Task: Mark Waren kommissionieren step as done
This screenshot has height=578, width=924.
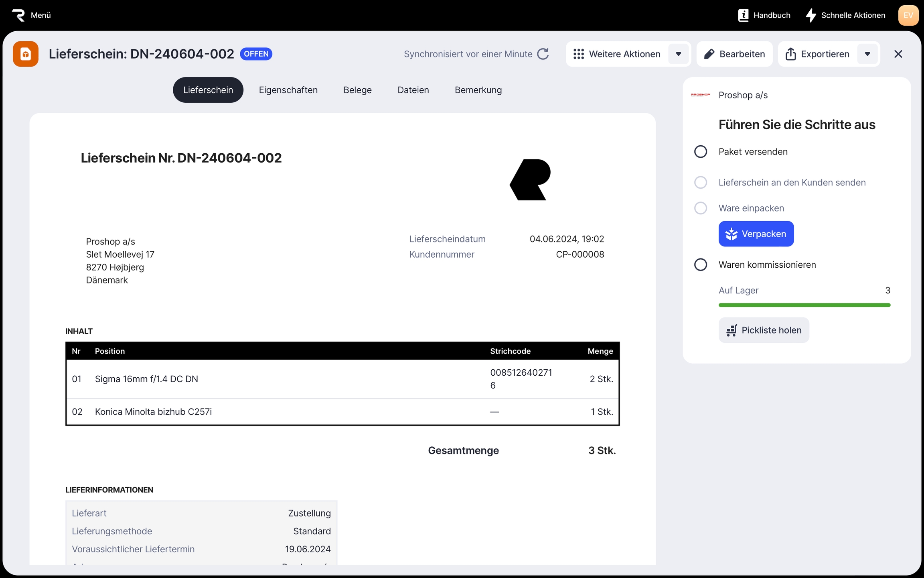Action: click(701, 265)
